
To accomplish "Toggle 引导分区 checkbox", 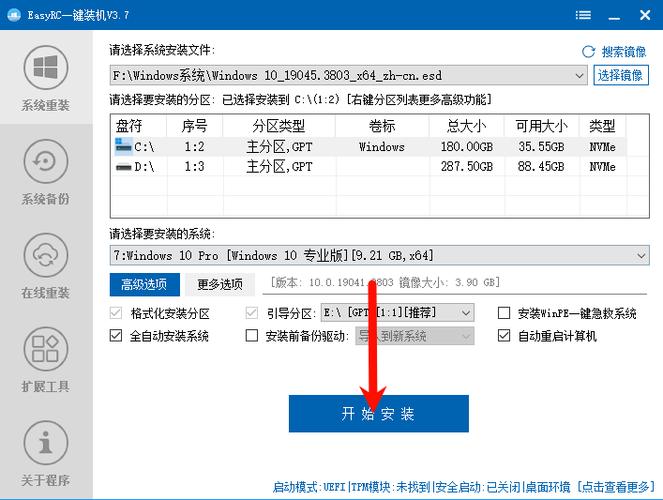I will 252,313.
